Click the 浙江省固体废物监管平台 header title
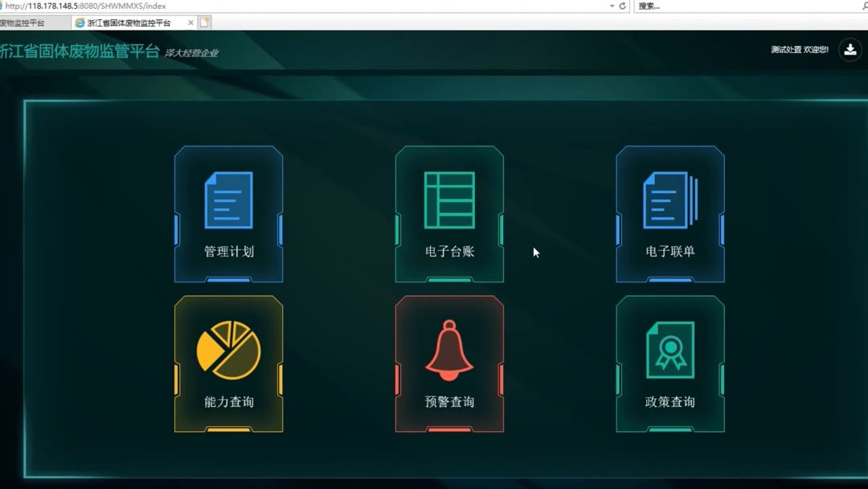 80,50
